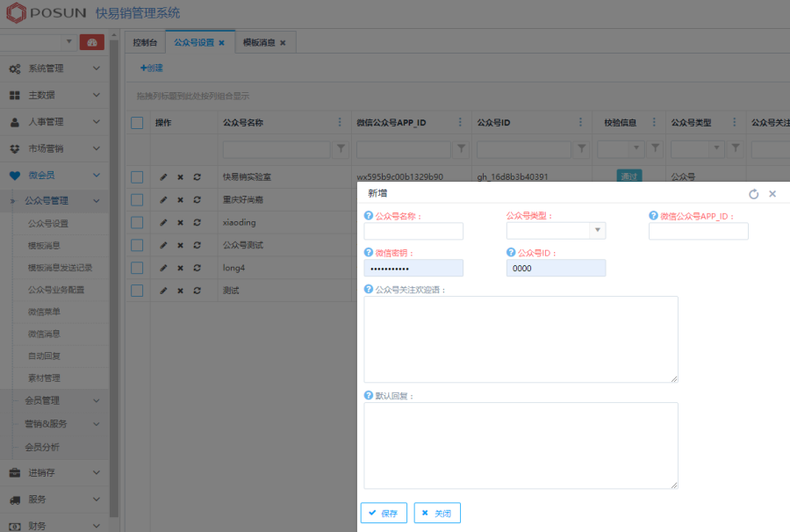The image size is (790, 532).
Task: Expand the 人事管理 sidebar section
Action: point(54,122)
